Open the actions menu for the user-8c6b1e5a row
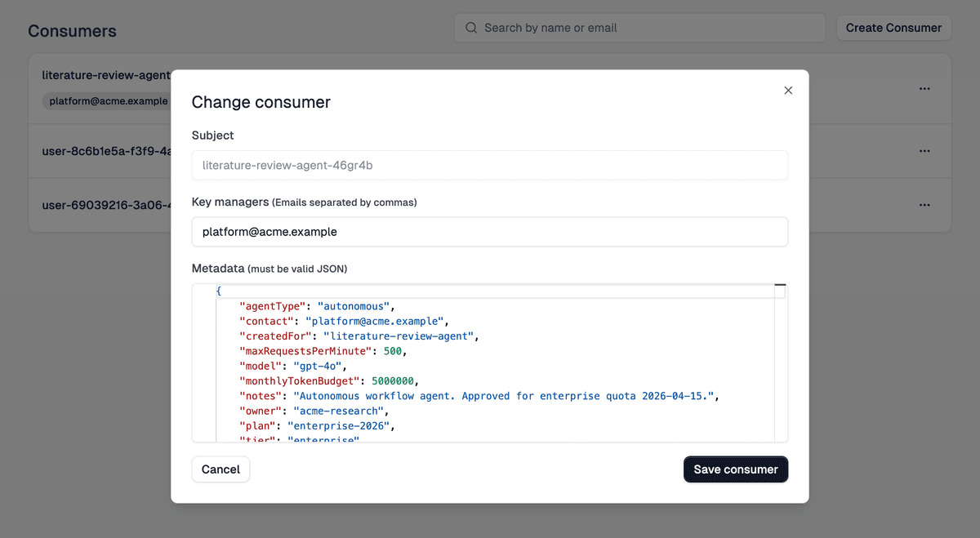Screen dimensions: 980x538 (924, 150)
